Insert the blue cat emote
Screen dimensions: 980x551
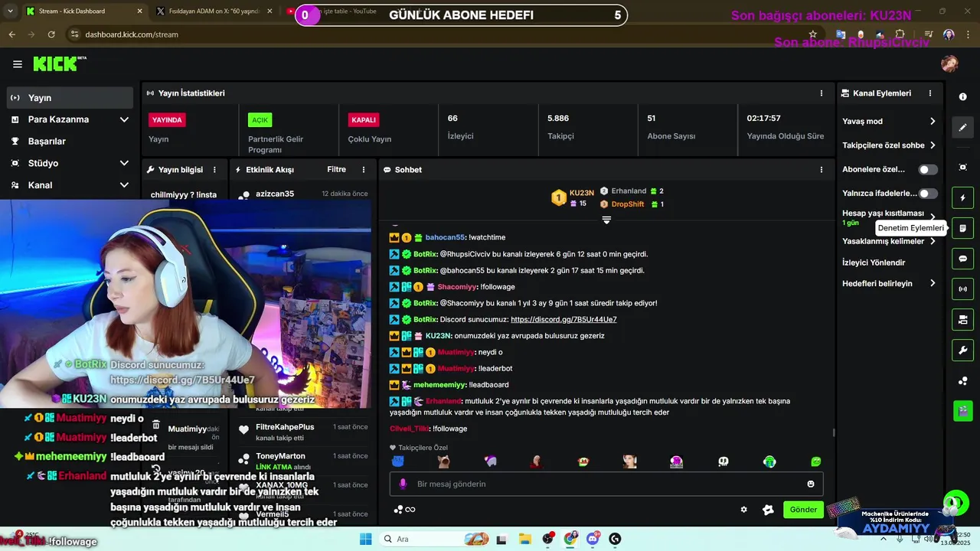(397, 461)
